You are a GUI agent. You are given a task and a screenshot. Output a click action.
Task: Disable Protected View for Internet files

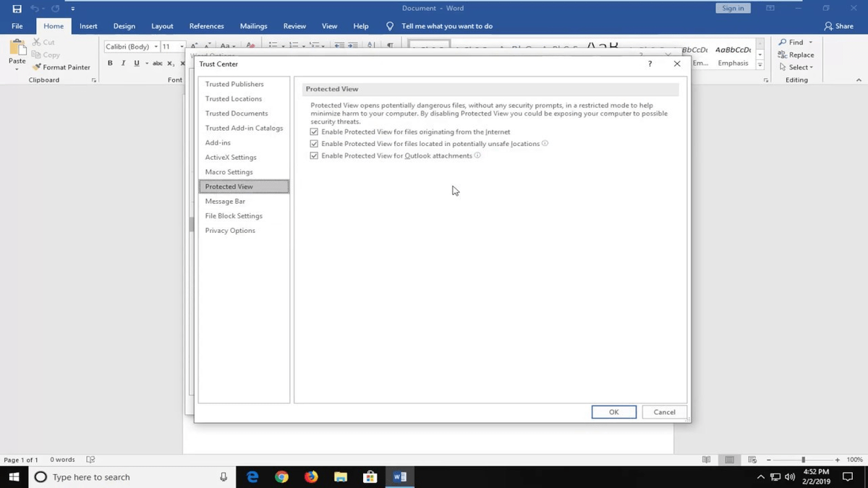pos(313,132)
